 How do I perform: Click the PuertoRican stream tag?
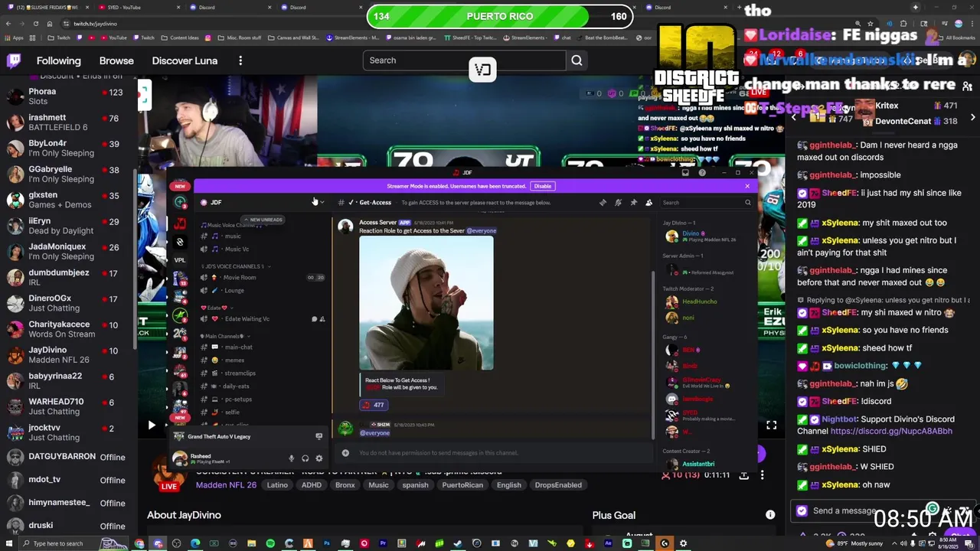(x=462, y=485)
